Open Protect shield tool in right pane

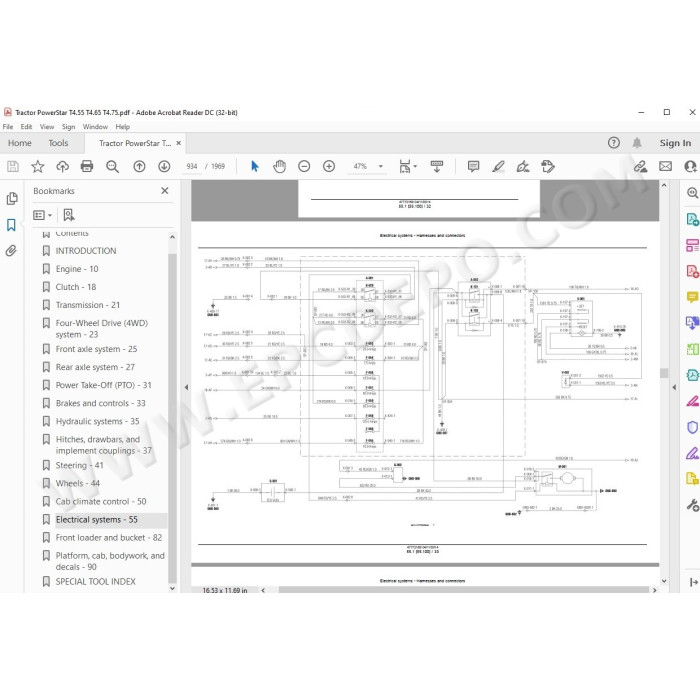pyautogui.click(x=692, y=427)
